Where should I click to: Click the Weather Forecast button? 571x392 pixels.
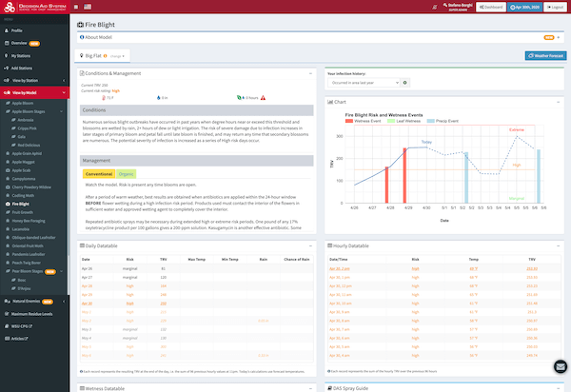(544, 56)
